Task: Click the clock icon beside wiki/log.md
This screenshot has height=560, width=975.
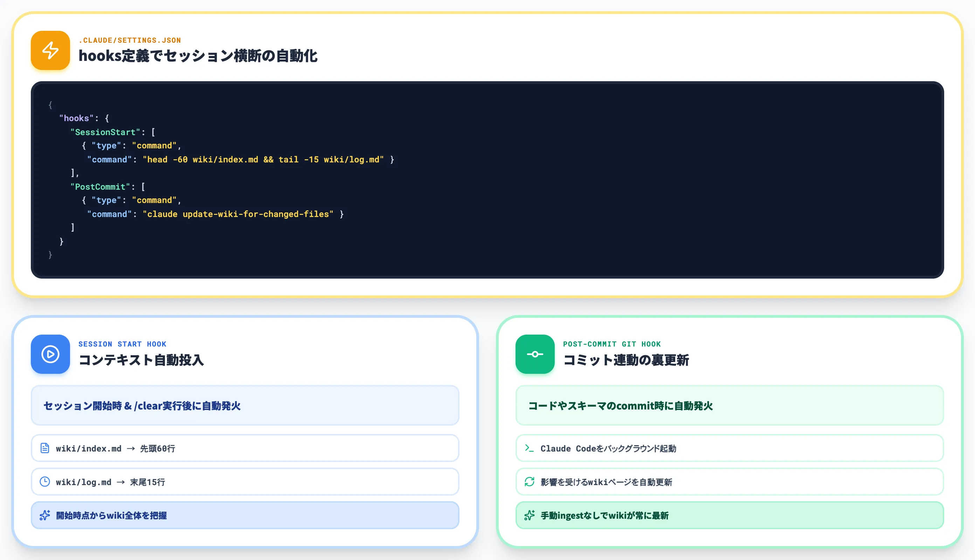Action: point(44,482)
